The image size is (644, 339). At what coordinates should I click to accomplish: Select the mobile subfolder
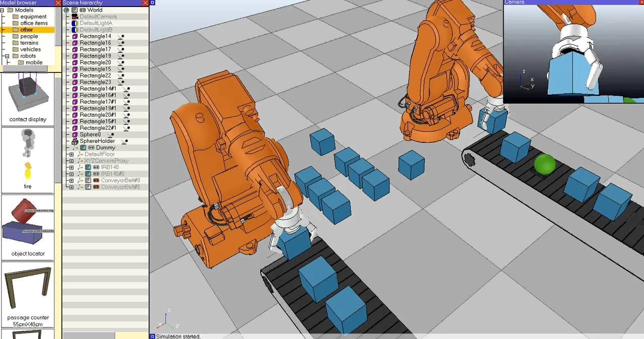34,62
